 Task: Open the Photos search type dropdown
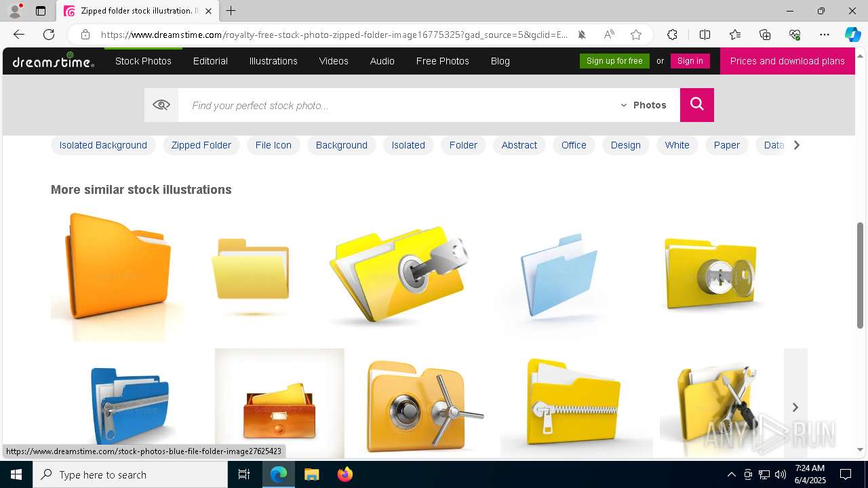pos(644,105)
